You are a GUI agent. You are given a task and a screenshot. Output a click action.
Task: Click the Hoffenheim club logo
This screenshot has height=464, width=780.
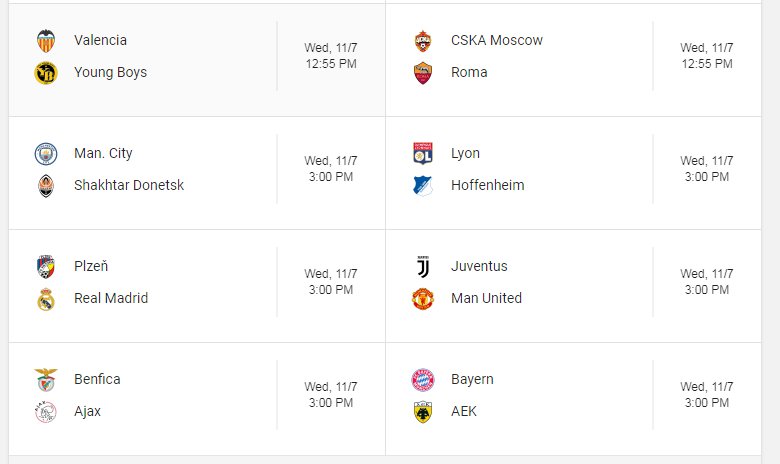[423, 186]
